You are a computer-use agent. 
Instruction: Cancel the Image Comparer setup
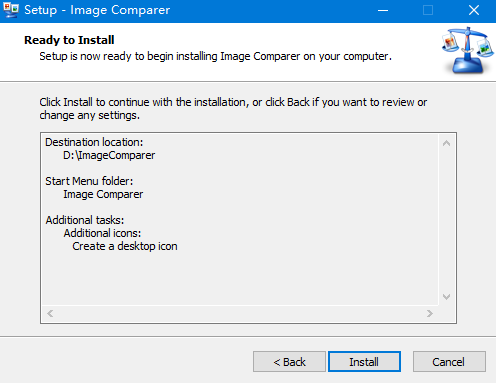click(449, 361)
